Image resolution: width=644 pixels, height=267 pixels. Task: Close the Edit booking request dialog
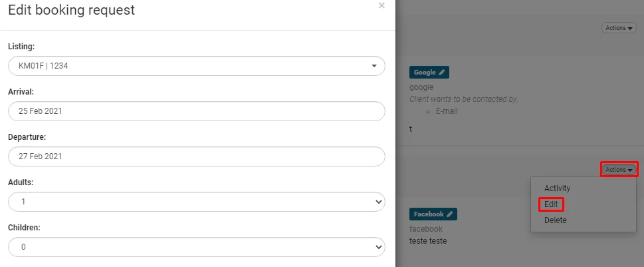point(381,6)
